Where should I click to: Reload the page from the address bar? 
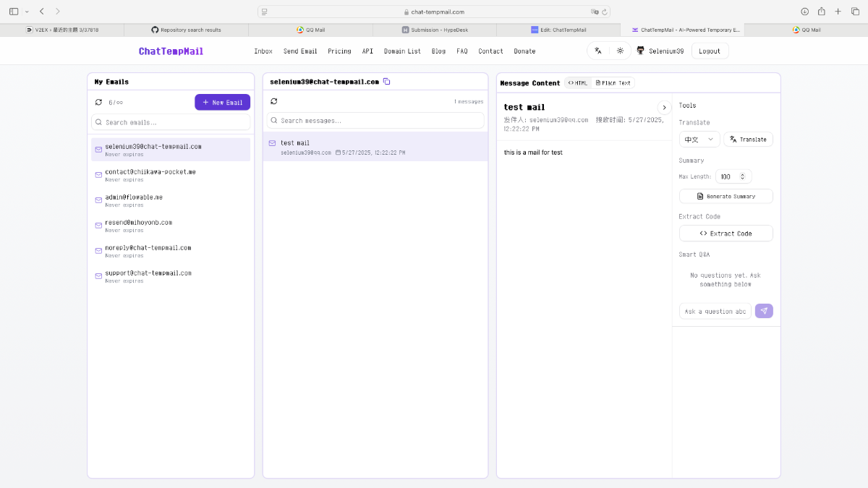[605, 12]
